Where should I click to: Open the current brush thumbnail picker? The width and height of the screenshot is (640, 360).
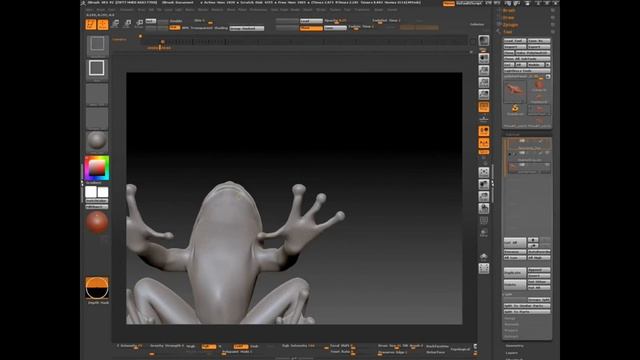(x=97, y=45)
